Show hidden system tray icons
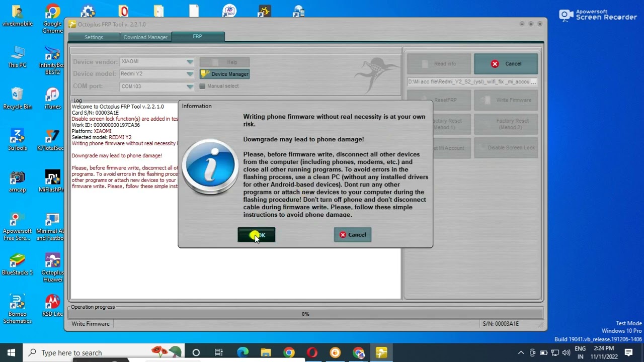Screen dimensions: 644x362 521,352
